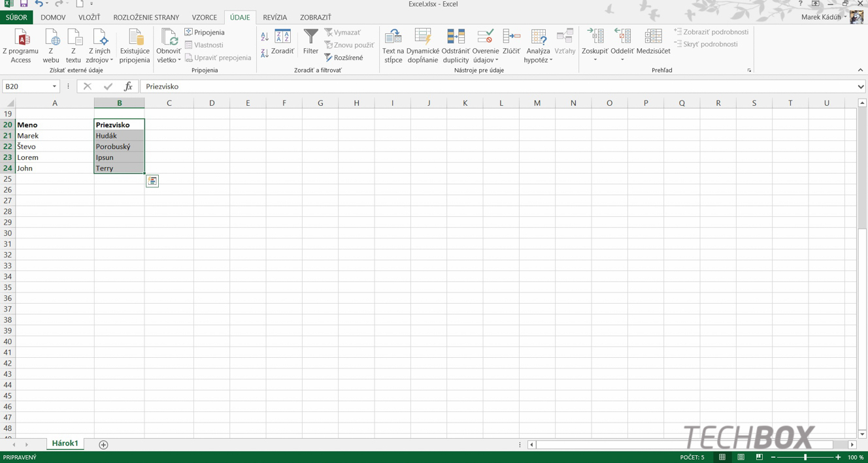Viewport: 868px width, 463px height.
Task: Expand Obnoviť všetko dropdown
Action: click(x=169, y=60)
